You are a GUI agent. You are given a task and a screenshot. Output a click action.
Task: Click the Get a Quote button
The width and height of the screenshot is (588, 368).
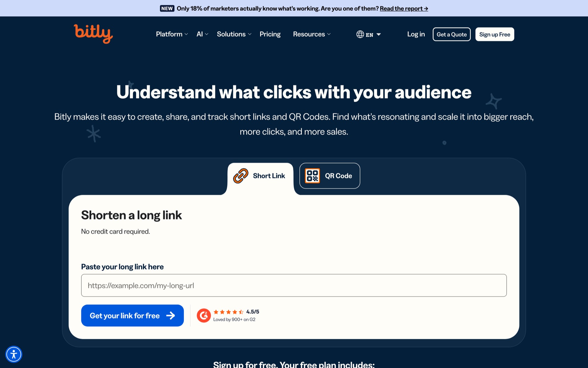pyautogui.click(x=452, y=34)
